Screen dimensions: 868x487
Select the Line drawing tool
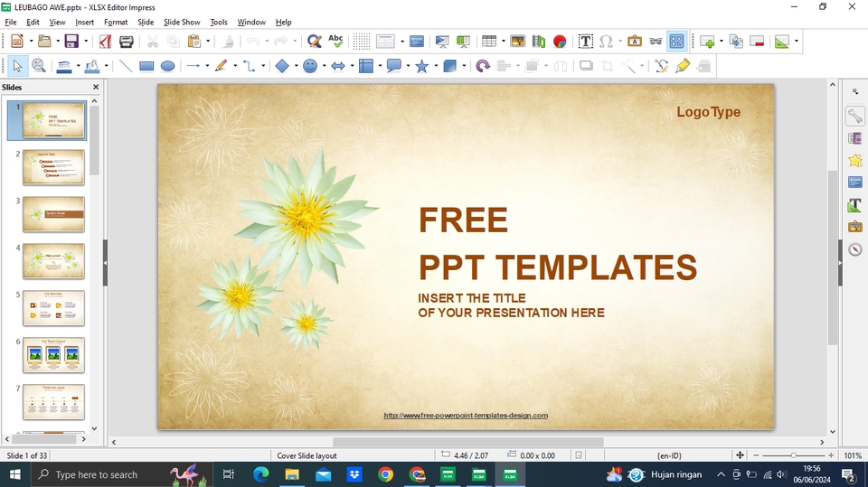tap(126, 67)
